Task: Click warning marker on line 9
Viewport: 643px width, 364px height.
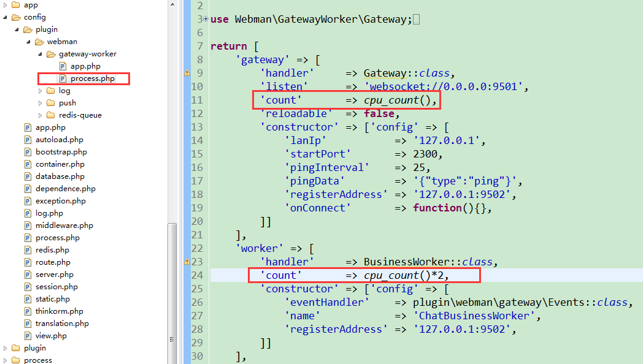Action: pyautogui.click(x=187, y=74)
